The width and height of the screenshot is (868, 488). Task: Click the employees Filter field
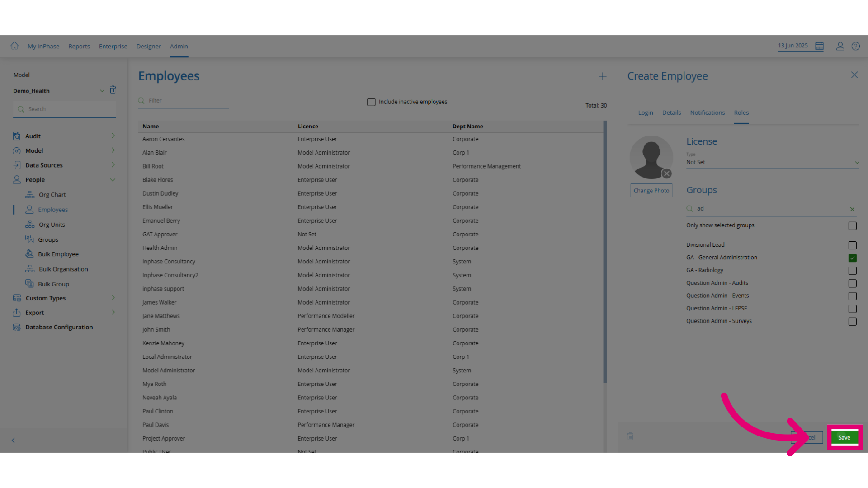pos(183,100)
